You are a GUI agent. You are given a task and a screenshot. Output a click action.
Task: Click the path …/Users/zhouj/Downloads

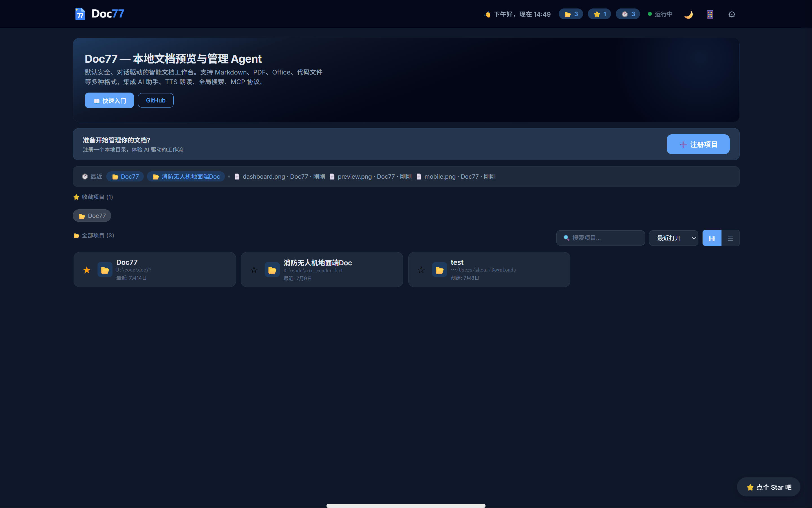point(483,270)
